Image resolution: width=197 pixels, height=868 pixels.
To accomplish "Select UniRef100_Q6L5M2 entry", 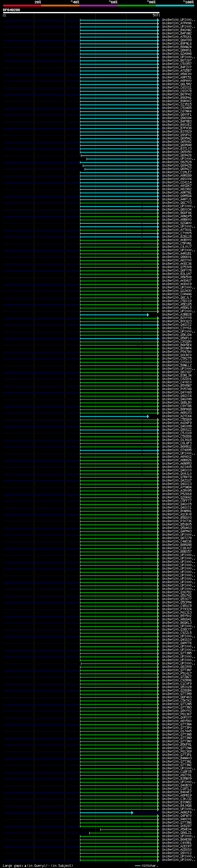I will (x=177, y=84).
